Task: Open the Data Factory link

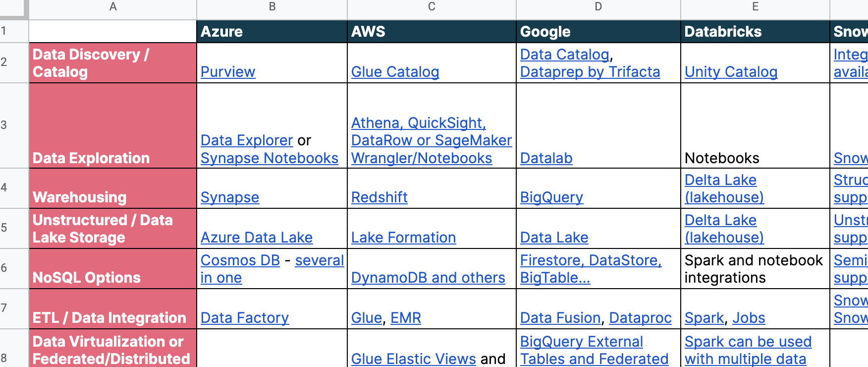Action: pos(245,318)
